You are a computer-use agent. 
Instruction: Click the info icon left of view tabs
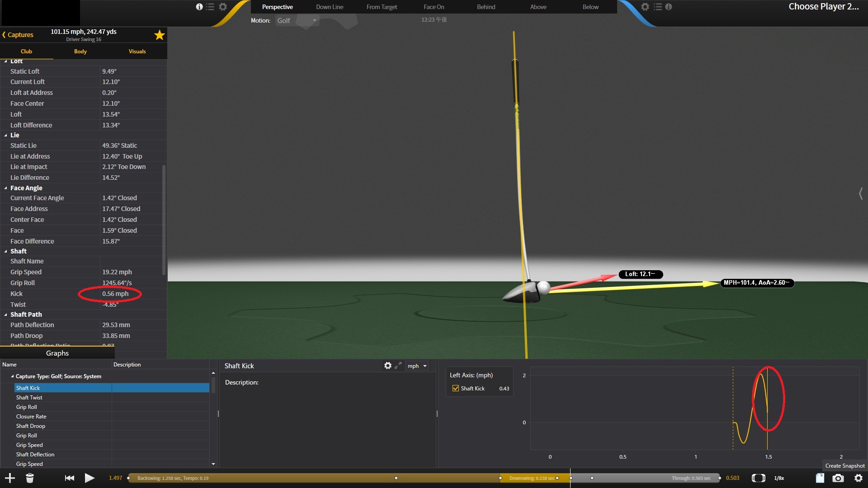pyautogui.click(x=199, y=7)
